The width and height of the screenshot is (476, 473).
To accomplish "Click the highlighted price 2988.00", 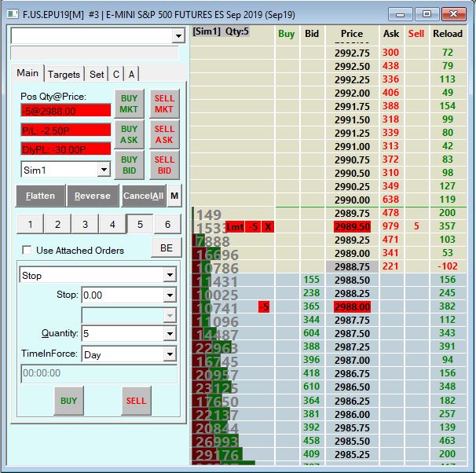I will click(352, 307).
